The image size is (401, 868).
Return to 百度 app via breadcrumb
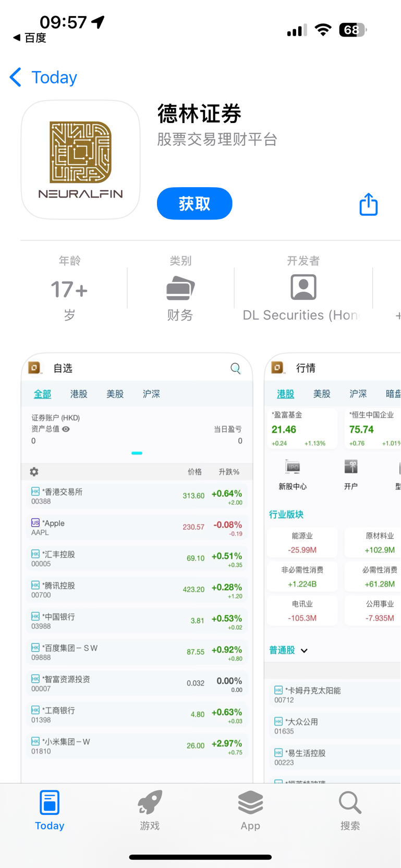(30, 38)
